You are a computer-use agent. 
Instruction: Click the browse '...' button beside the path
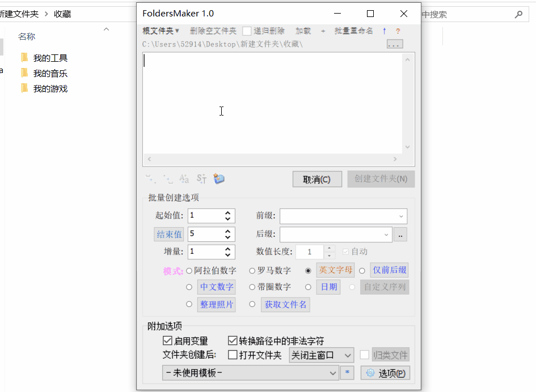[x=395, y=44]
